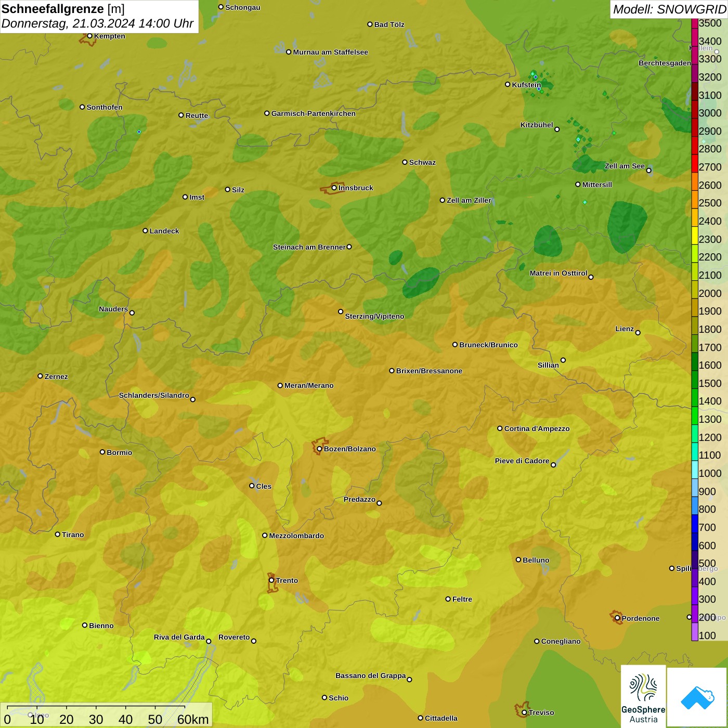Click the Belluno location dot

[x=518, y=560]
